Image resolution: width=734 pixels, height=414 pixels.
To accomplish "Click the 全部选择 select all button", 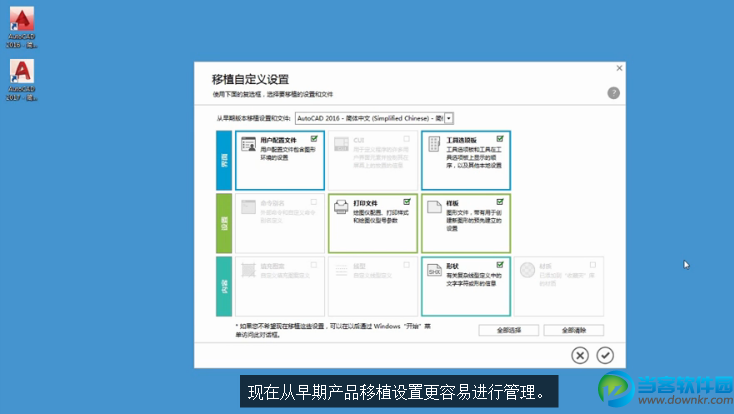I will point(508,330).
